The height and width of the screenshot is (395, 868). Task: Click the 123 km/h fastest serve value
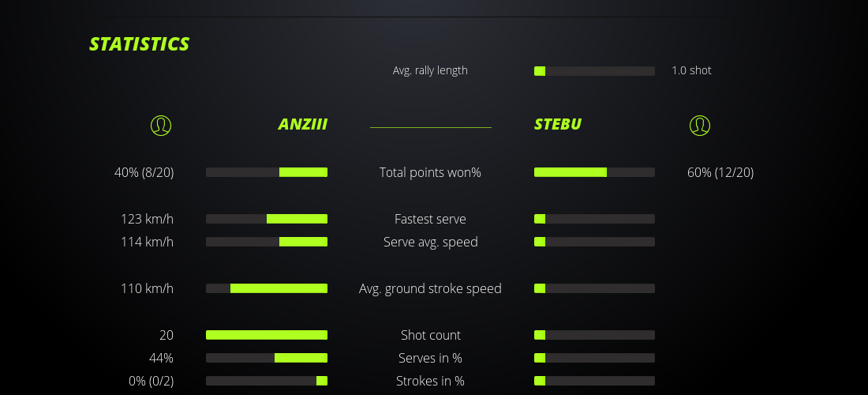point(147,219)
